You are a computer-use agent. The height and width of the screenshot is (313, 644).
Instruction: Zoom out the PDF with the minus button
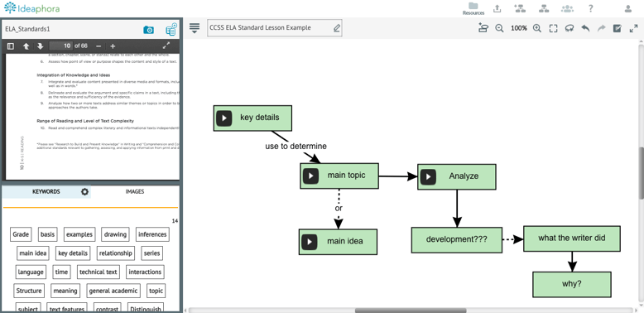click(99, 46)
